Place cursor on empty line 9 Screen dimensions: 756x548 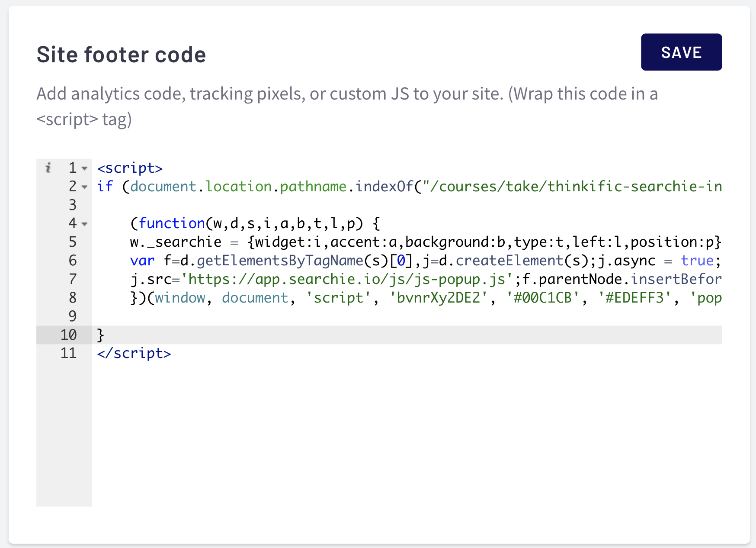[x=407, y=316]
